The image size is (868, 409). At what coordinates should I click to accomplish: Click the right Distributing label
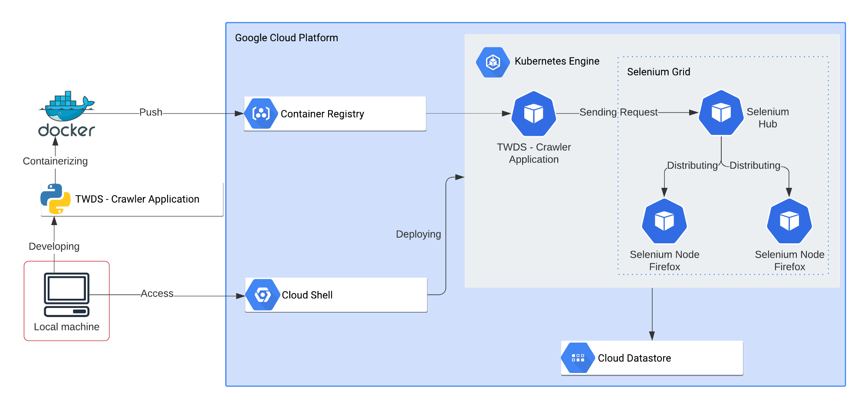click(x=755, y=166)
